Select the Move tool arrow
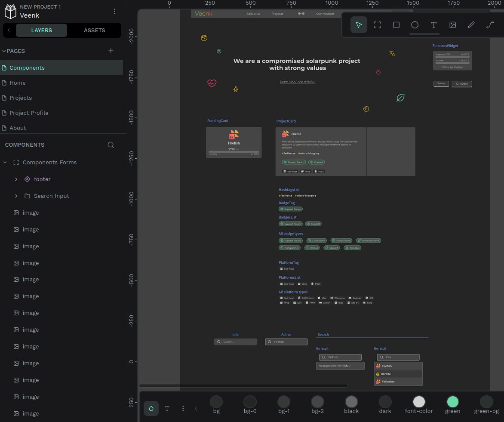The width and height of the screenshot is (504, 422). pos(359,25)
